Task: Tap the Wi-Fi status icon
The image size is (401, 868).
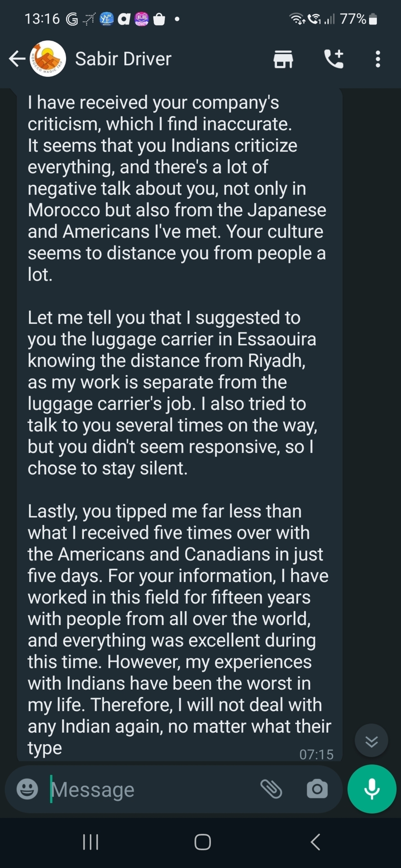Action: coord(297,19)
